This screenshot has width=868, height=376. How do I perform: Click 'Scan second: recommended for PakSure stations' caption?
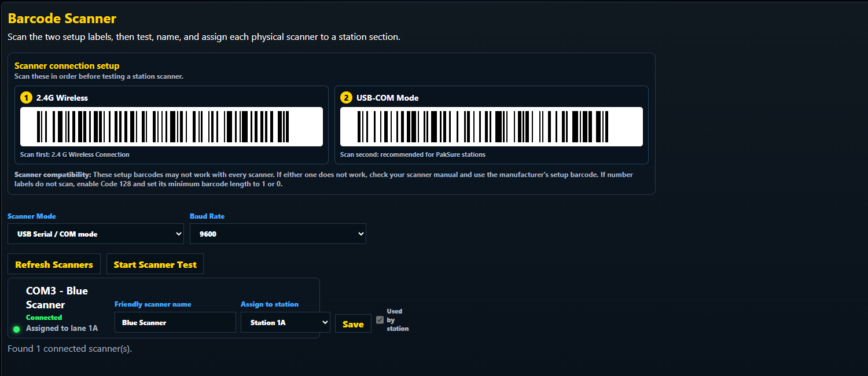click(413, 154)
